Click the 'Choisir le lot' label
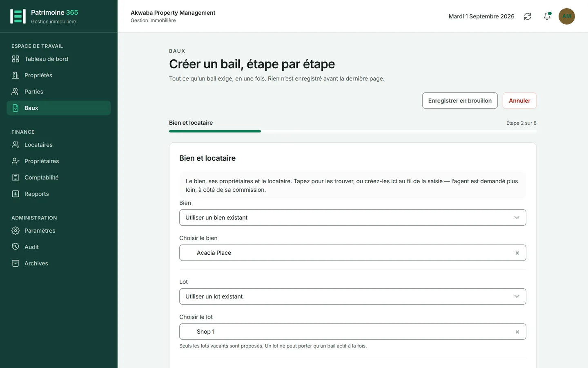Viewport: 588px width, 368px height. click(196, 317)
